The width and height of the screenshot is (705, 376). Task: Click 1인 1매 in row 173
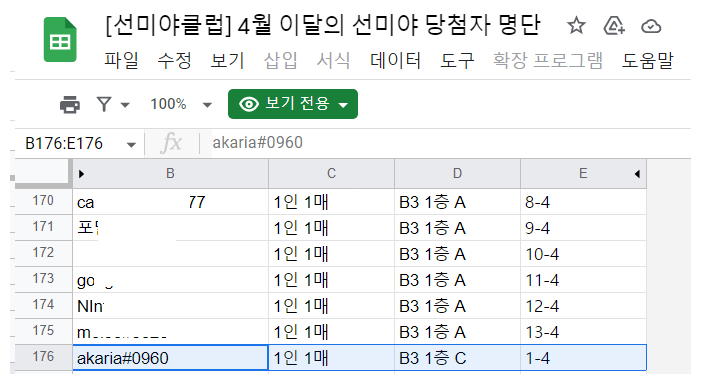[x=331, y=280]
